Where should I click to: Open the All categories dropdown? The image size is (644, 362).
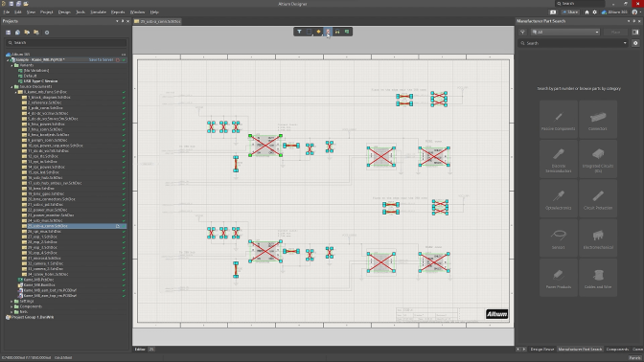(x=565, y=32)
